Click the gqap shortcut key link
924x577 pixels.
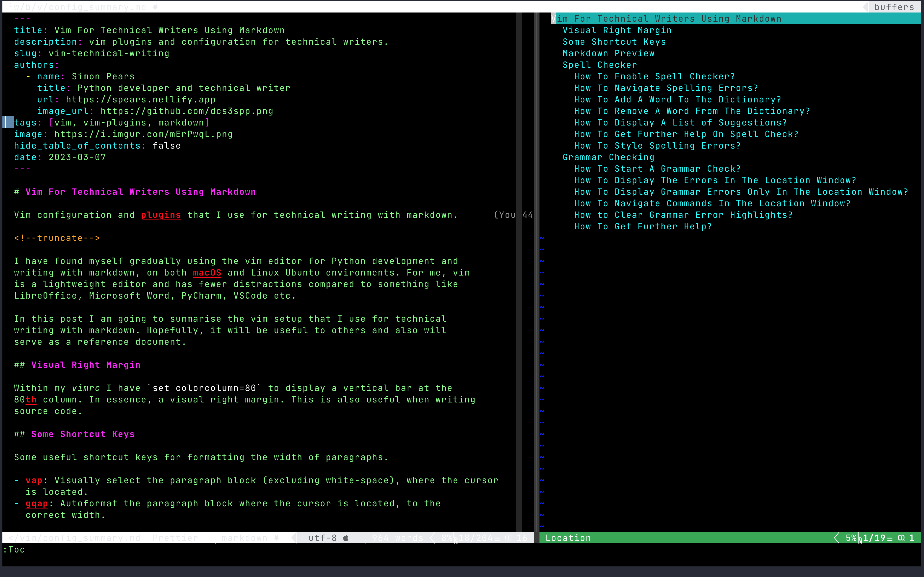point(36,503)
